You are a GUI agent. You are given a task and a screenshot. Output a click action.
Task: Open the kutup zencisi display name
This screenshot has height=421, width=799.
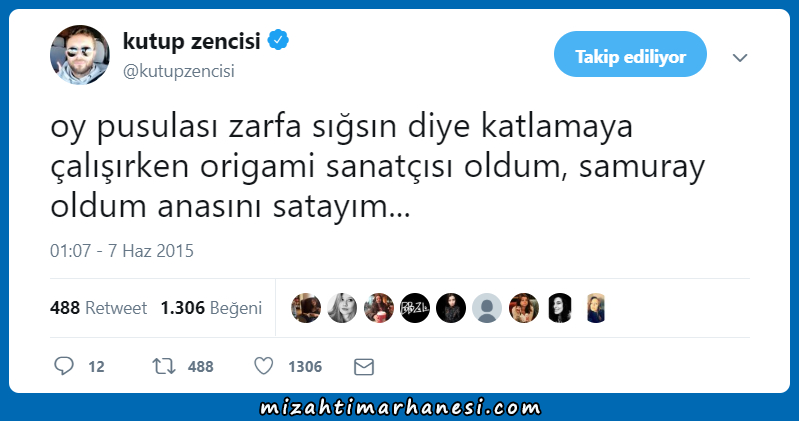192,41
